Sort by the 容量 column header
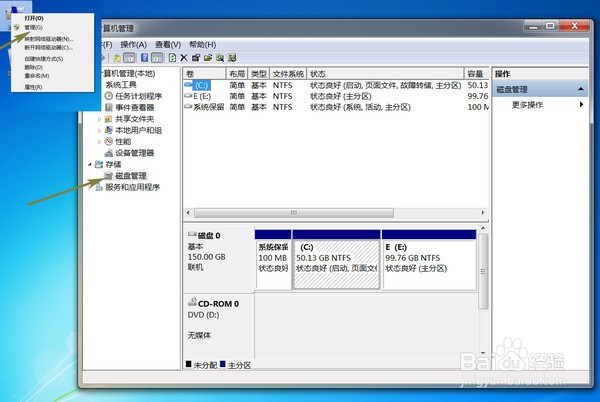600x402 pixels. [x=476, y=74]
